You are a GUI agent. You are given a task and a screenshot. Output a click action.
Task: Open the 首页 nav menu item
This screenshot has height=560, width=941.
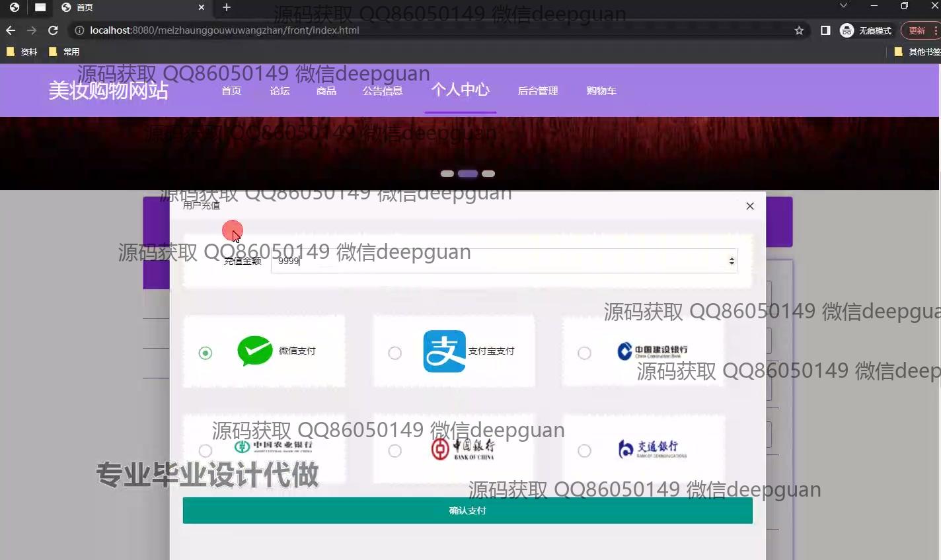(231, 91)
